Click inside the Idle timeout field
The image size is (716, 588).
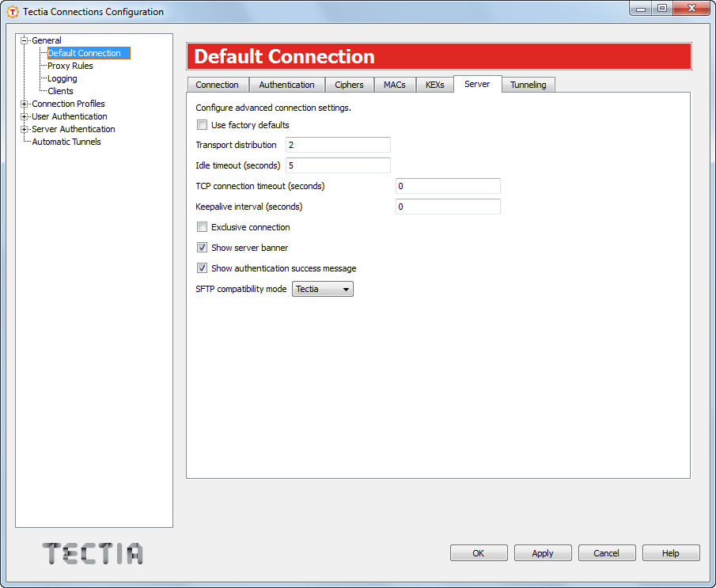click(338, 165)
